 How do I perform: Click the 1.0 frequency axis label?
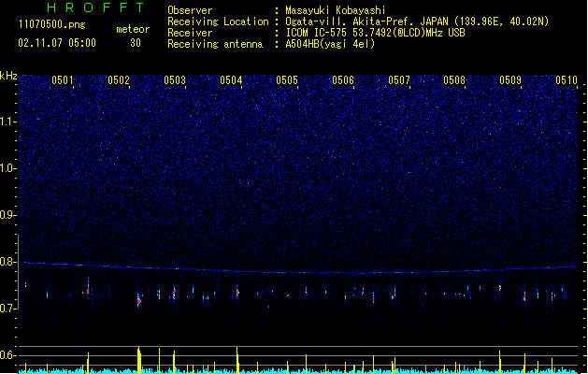click(7, 168)
